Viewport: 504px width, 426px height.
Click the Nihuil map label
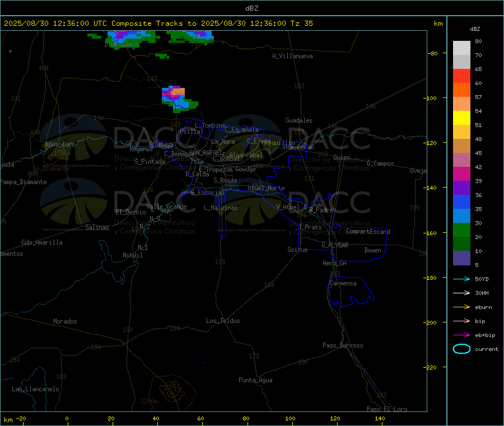133,255
